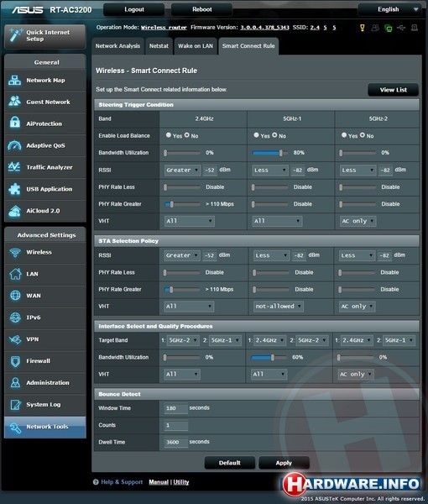Select No for 5GHz-1 load balance
Screen dimensions: 428x504
tap(274, 135)
